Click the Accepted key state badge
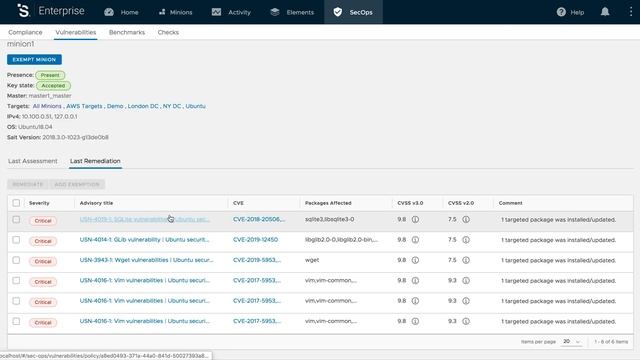Image resolution: width=640 pixels, height=360 pixels. [x=53, y=86]
